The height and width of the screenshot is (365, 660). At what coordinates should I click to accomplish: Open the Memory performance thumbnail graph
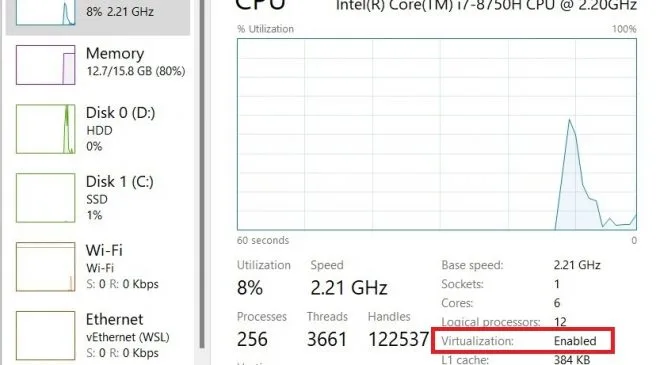45,65
